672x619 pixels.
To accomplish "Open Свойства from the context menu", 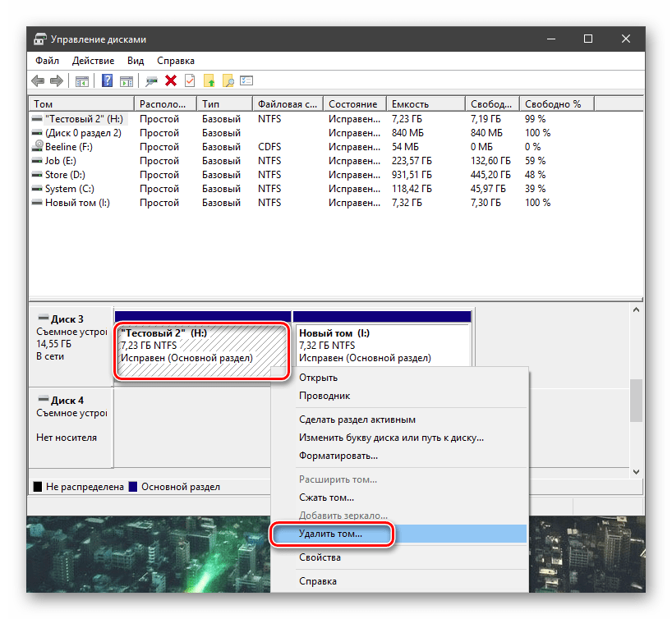I will tap(320, 558).
